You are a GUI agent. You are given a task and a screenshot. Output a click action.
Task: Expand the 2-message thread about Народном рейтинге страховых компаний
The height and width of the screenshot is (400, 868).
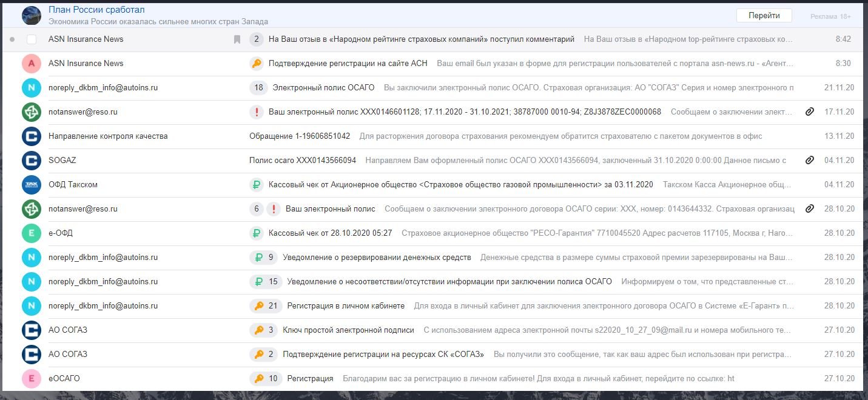coord(257,39)
